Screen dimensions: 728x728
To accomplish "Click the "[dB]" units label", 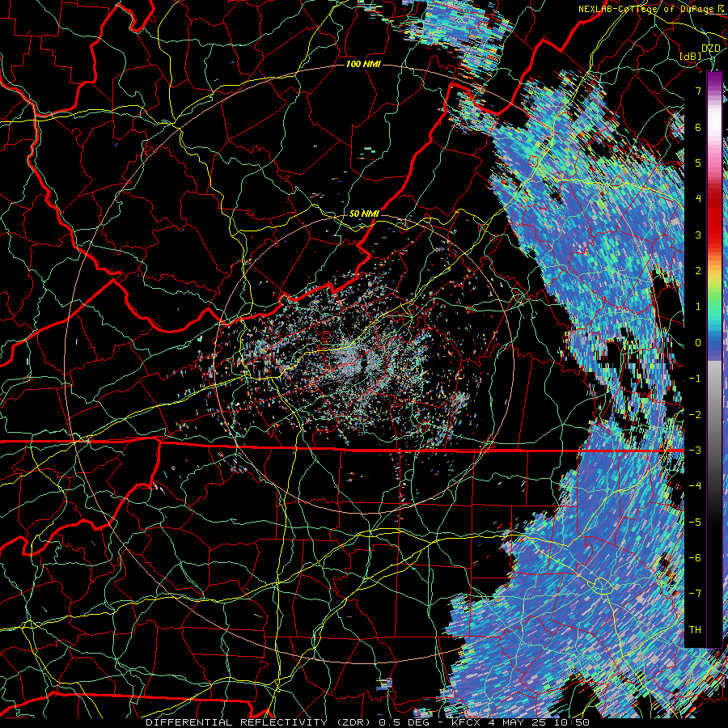I will pyautogui.click(x=691, y=56).
